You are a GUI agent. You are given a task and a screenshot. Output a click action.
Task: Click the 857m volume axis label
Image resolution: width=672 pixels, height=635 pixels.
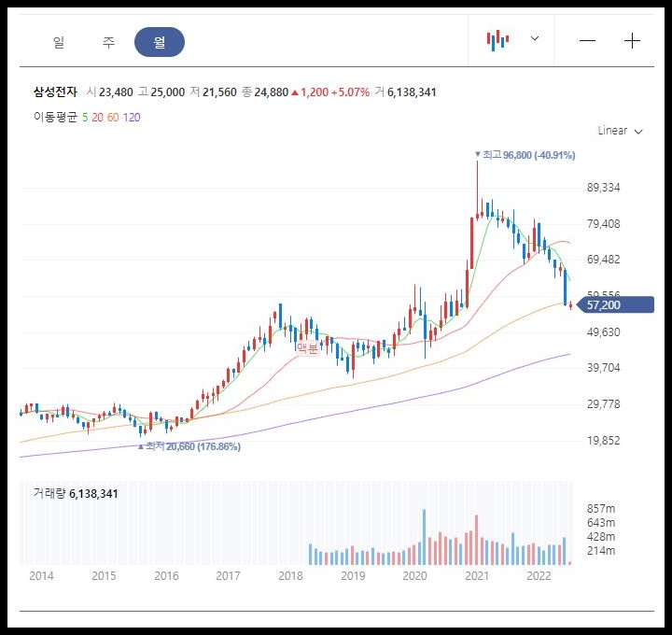[601, 509]
